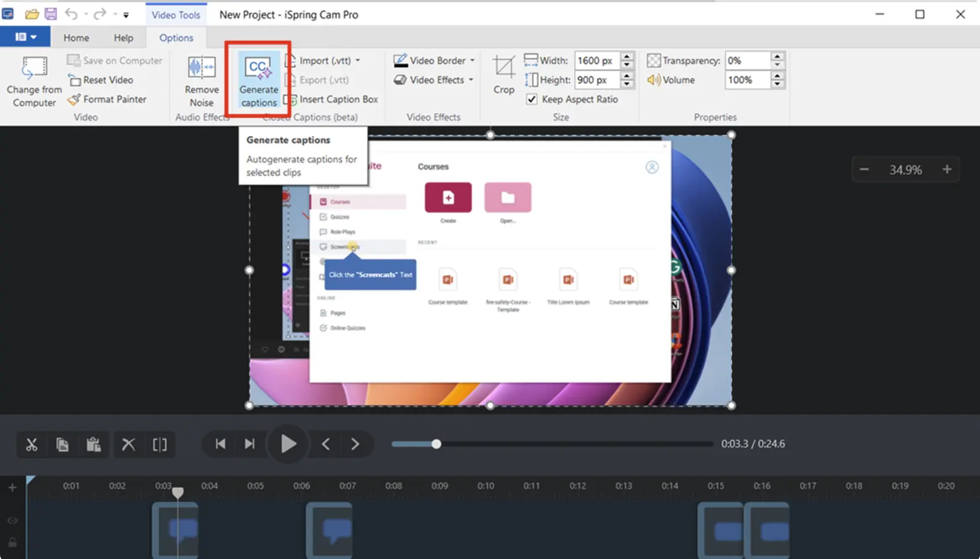Switch to the Home tab
This screenshot has height=559, width=980.
(76, 38)
